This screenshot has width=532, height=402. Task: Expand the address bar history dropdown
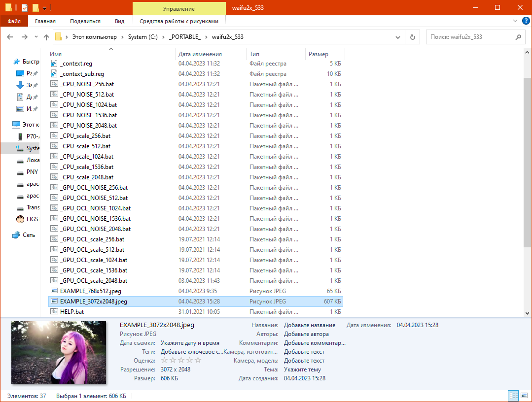tap(397, 37)
